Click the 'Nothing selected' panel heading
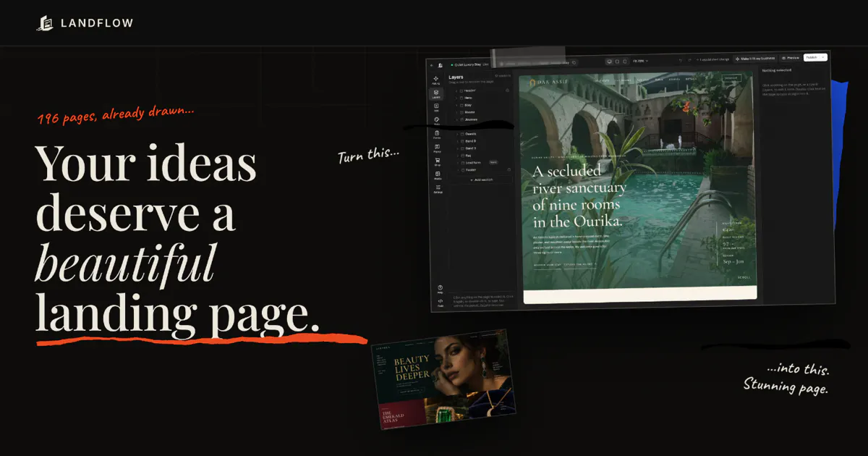 778,71
